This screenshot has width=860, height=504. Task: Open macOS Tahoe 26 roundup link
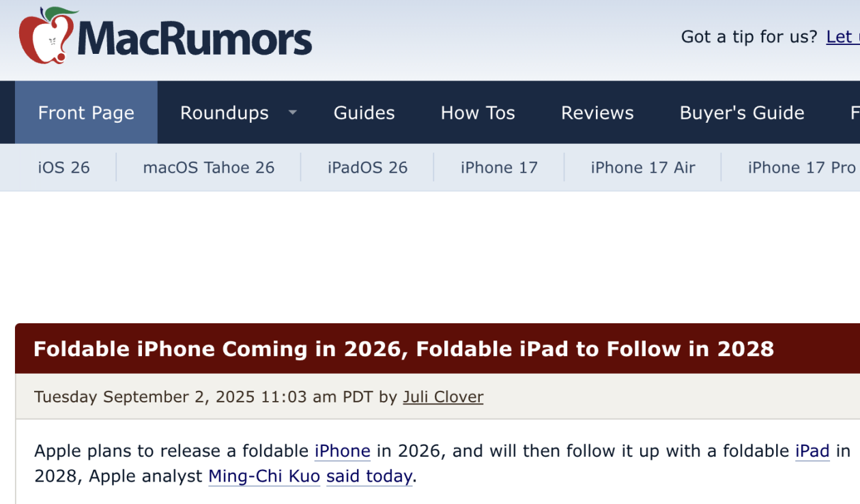[x=208, y=168]
